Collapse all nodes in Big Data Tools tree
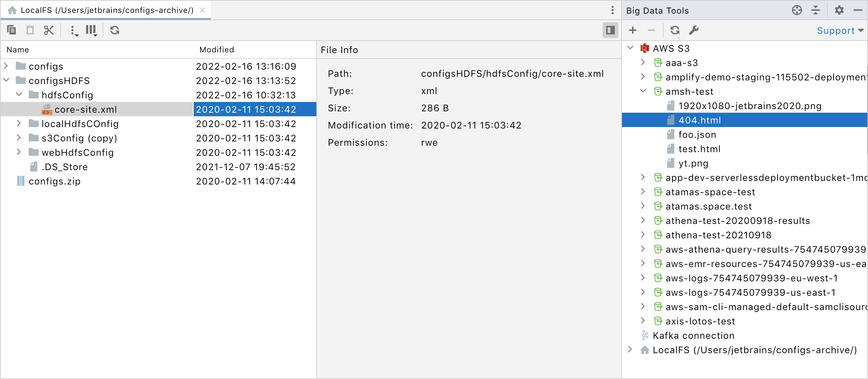 point(815,10)
